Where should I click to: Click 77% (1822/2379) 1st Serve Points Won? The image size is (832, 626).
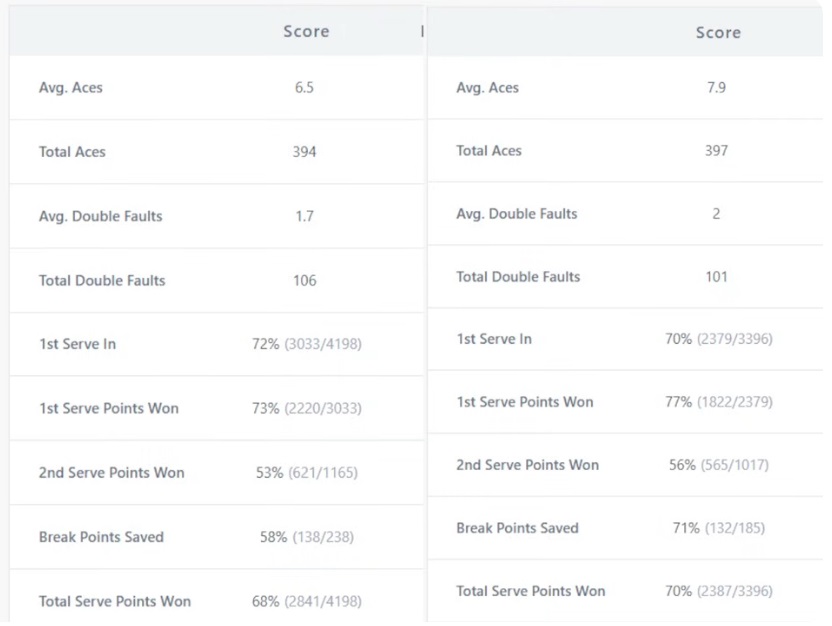tap(718, 402)
